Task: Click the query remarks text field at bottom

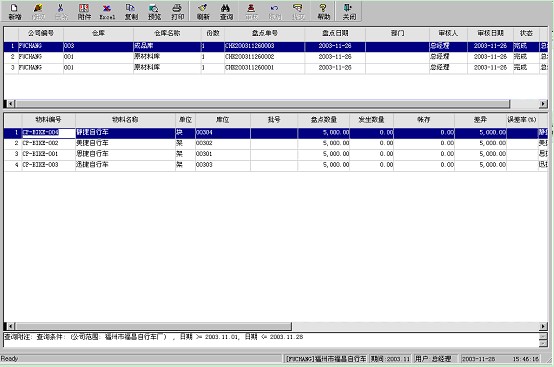Action: pyautogui.click(x=271, y=340)
